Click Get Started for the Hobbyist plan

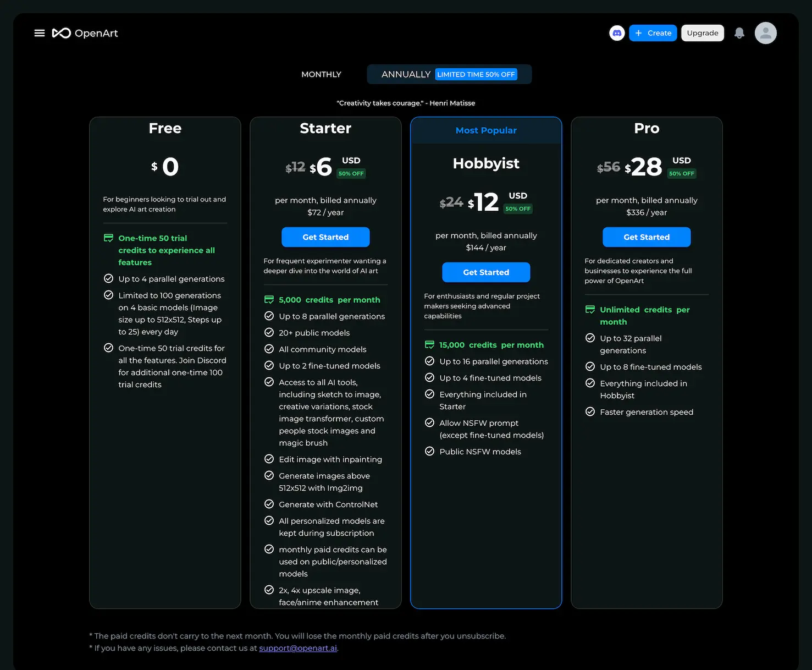pyautogui.click(x=486, y=272)
